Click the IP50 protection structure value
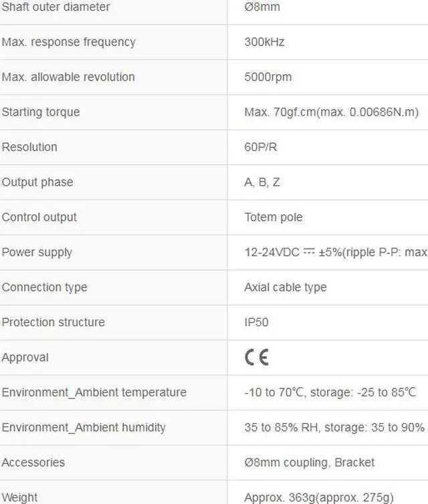Viewport: 428px width, 504px height. click(x=256, y=322)
